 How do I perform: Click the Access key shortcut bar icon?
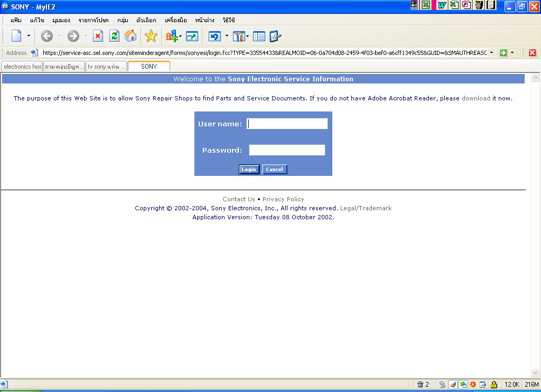(467, 5)
